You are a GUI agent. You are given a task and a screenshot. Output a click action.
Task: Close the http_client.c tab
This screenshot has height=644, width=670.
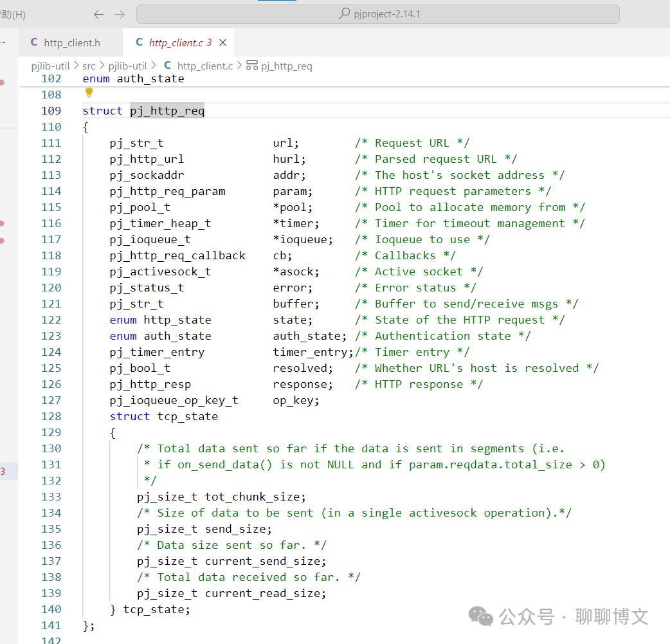pyautogui.click(x=222, y=42)
